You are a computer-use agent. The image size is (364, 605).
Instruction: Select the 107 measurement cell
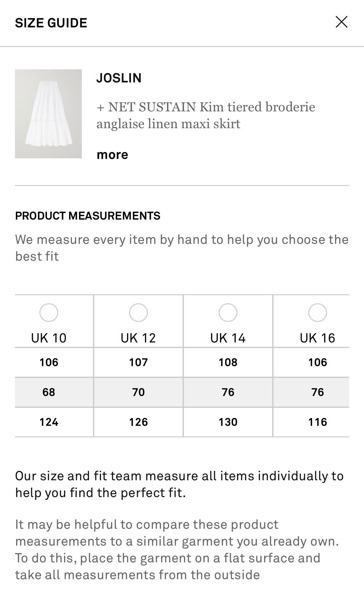138,362
